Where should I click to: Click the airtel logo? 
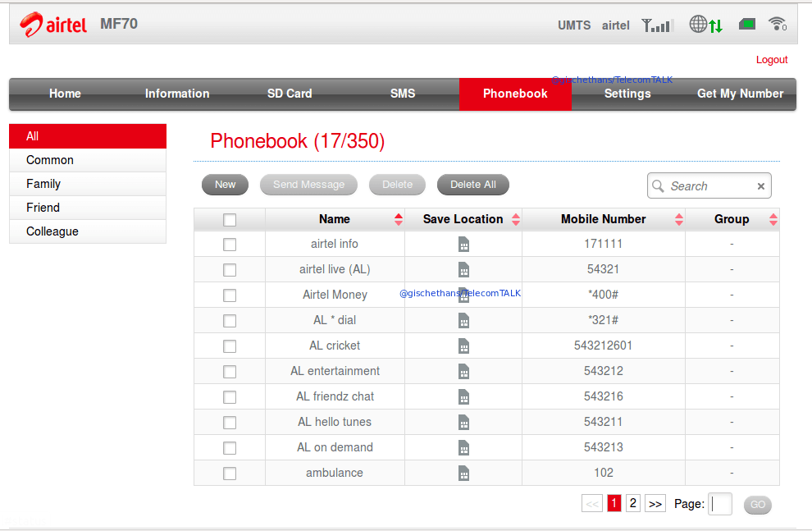tap(52, 25)
